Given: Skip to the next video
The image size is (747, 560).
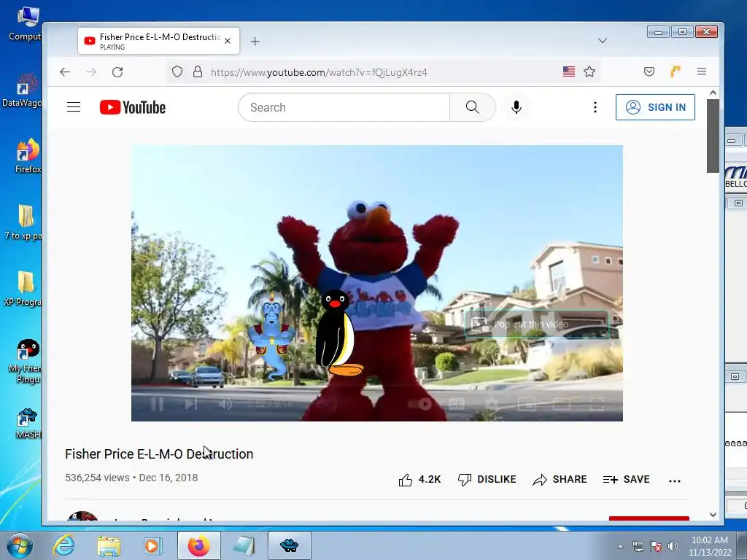Looking at the screenshot, I should pyautogui.click(x=191, y=404).
